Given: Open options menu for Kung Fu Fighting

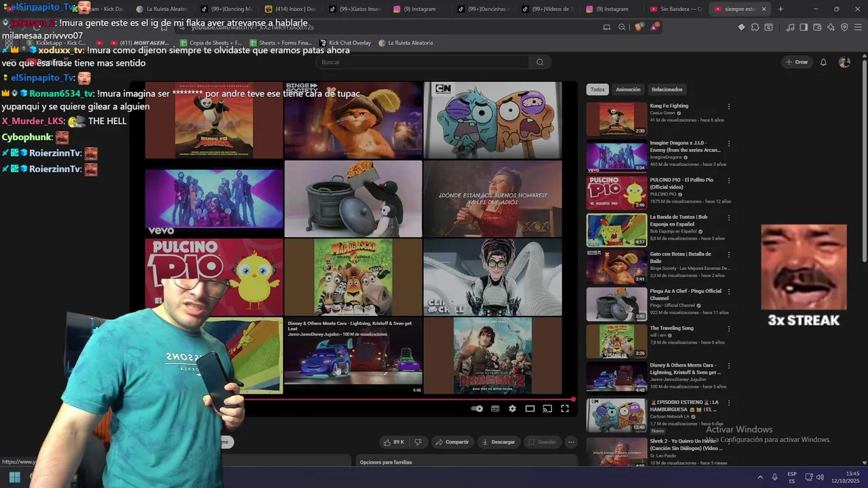Looking at the screenshot, I should [x=729, y=106].
